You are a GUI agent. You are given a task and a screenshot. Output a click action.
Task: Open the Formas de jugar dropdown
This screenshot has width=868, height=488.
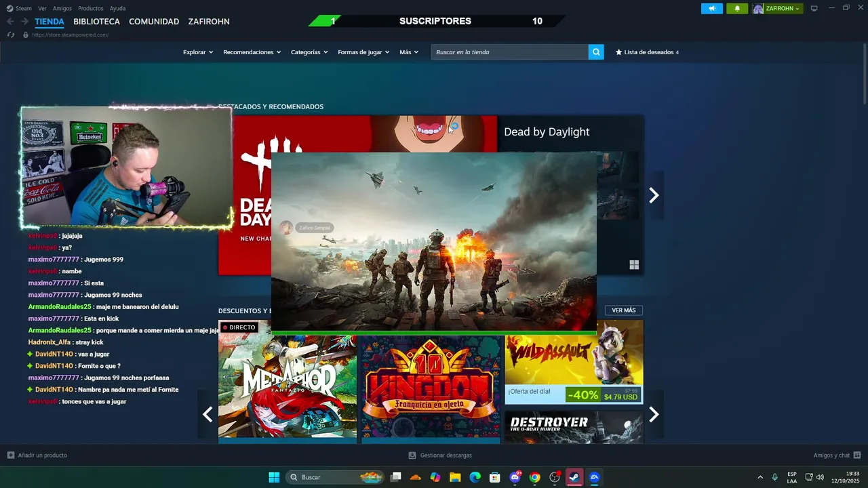(364, 52)
